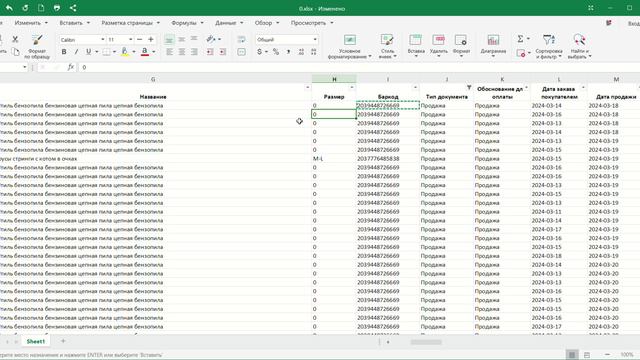Click the Стиль ячеек icon

387,40
